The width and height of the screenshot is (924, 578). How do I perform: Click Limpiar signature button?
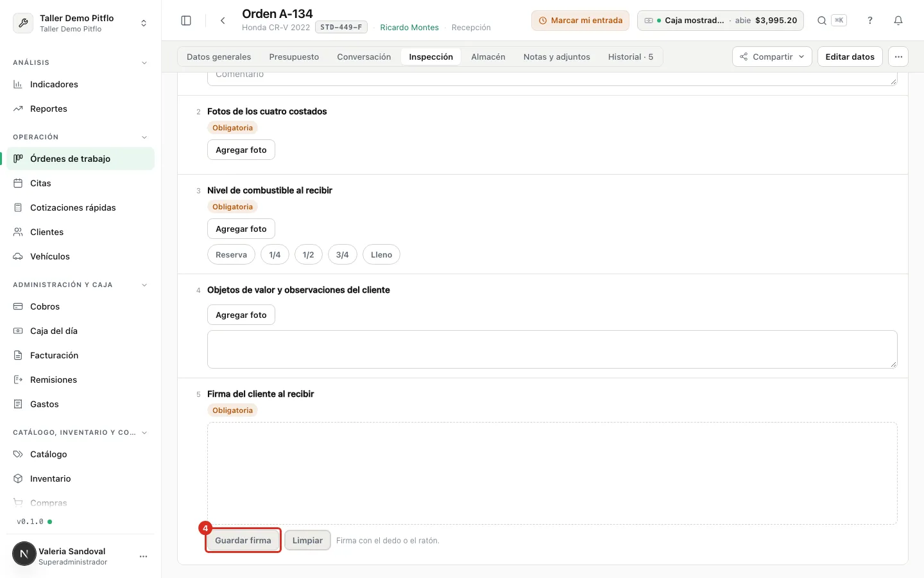tap(307, 540)
